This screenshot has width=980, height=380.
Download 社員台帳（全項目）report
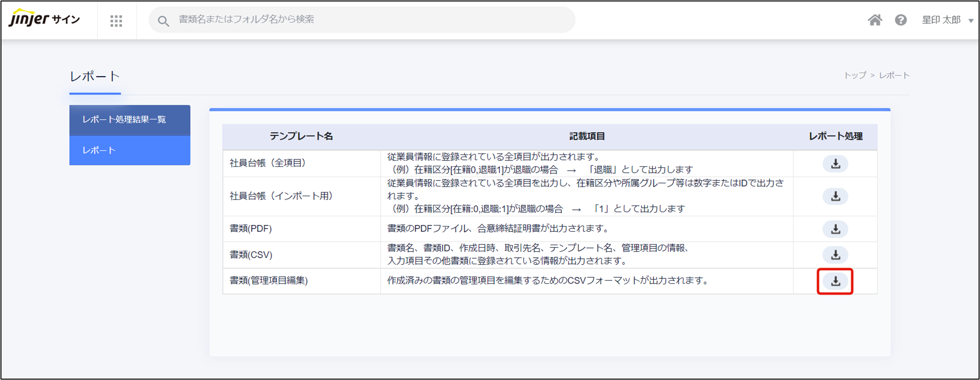click(835, 164)
